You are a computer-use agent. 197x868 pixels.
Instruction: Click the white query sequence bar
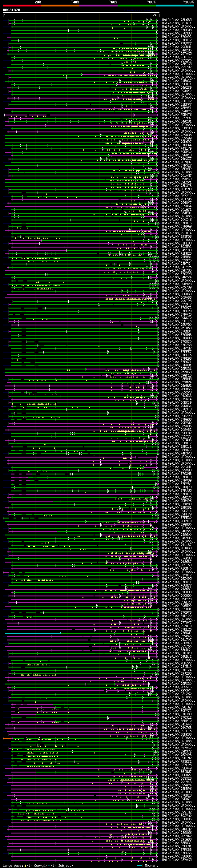[x=81, y=13]
